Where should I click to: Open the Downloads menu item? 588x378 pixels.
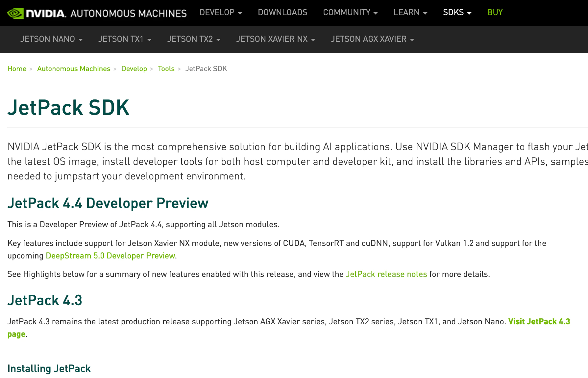(x=282, y=13)
